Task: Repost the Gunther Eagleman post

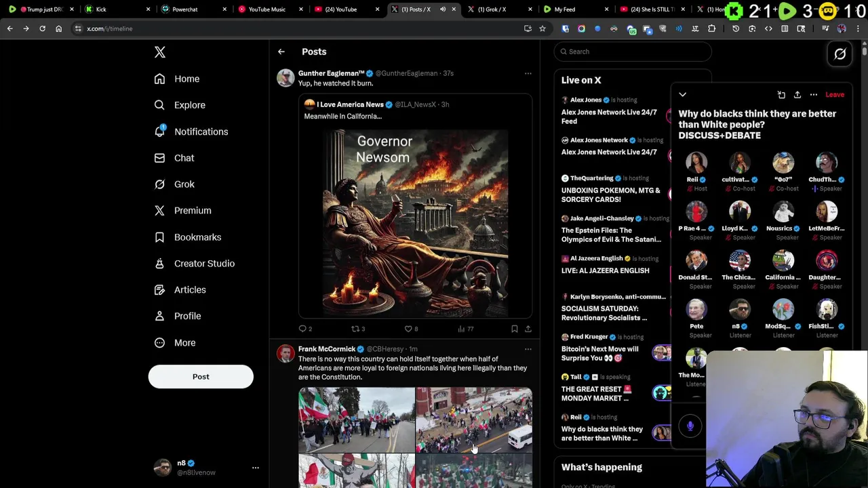Action: click(x=357, y=329)
